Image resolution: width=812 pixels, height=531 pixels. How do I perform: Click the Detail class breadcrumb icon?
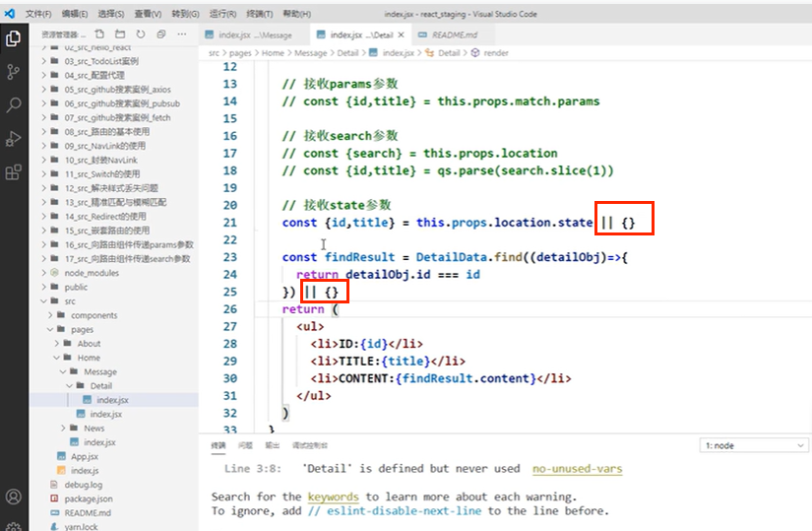click(x=429, y=52)
